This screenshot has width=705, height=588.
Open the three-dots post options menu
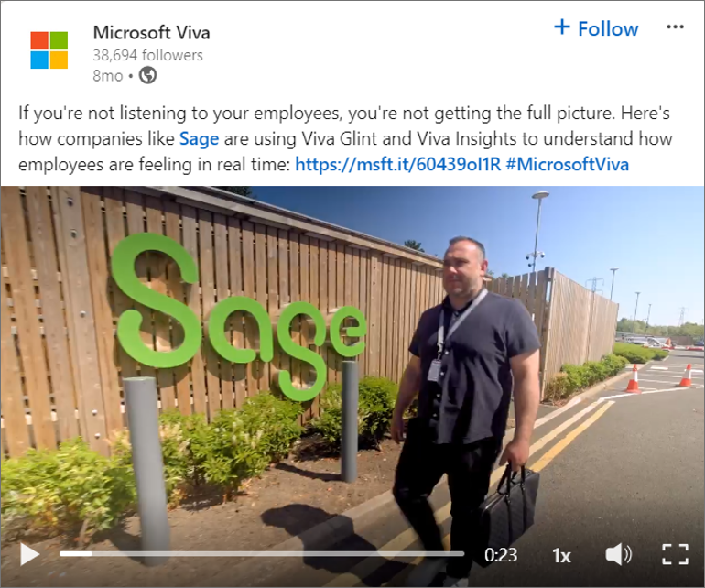point(675,27)
